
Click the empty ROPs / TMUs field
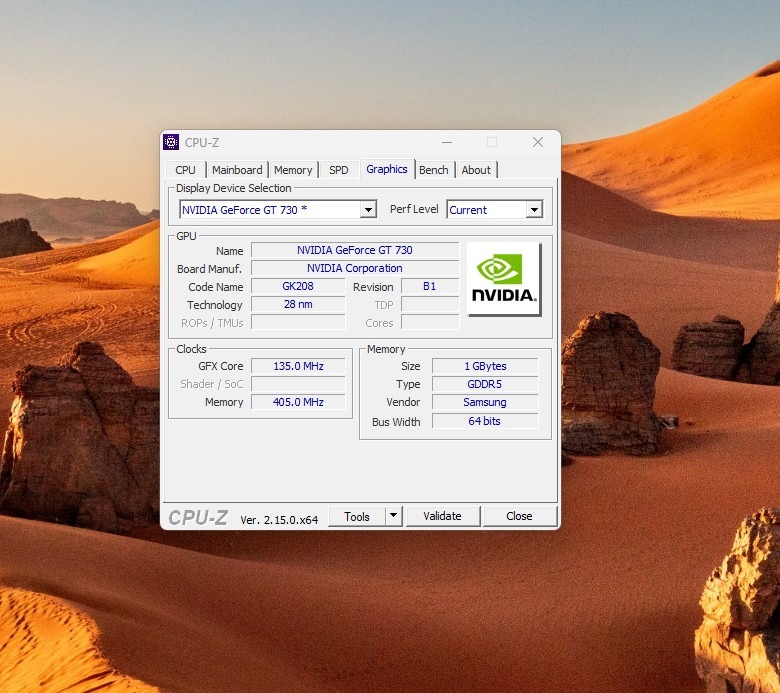point(298,322)
